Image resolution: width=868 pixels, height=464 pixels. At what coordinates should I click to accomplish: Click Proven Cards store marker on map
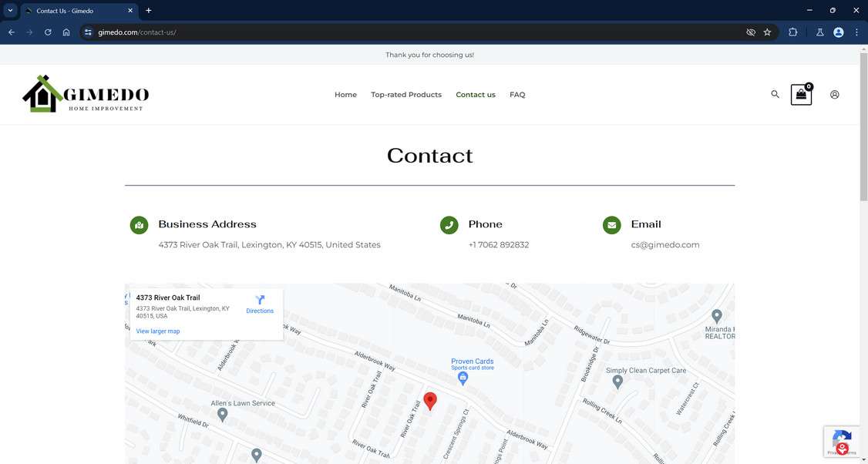pyautogui.click(x=463, y=378)
